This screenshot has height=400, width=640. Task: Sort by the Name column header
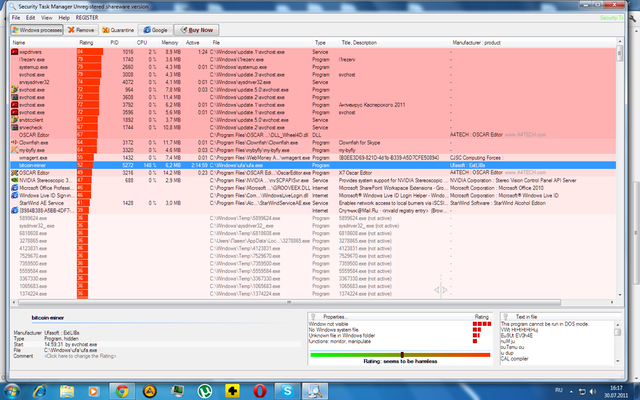tap(44, 42)
